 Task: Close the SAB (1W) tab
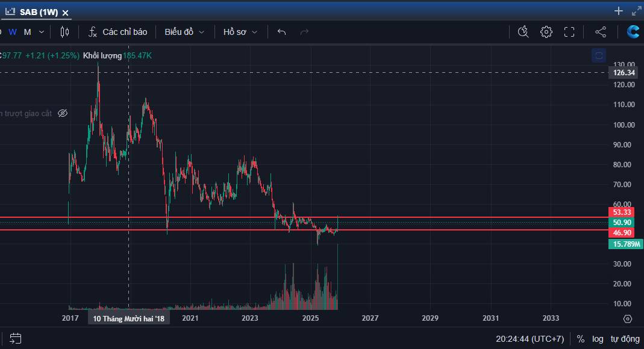tap(66, 13)
